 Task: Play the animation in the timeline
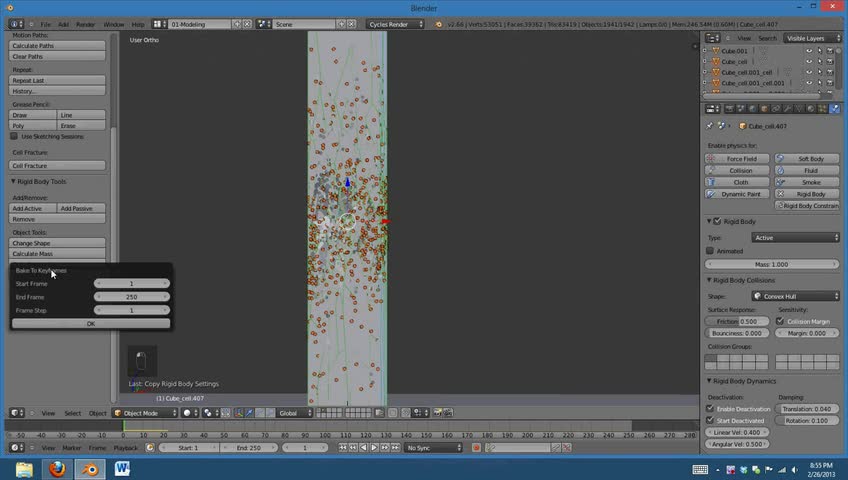pos(374,448)
